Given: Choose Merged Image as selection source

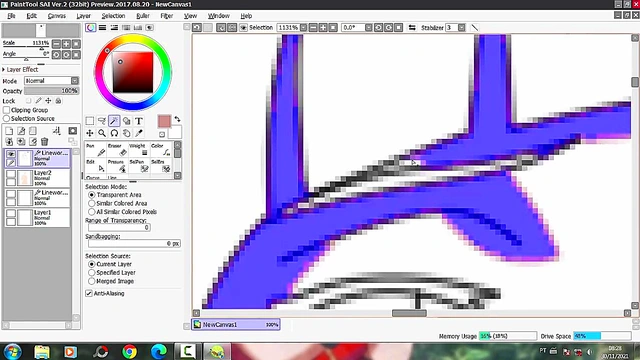Looking at the screenshot, I should pyautogui.click(x=92, y=281).
